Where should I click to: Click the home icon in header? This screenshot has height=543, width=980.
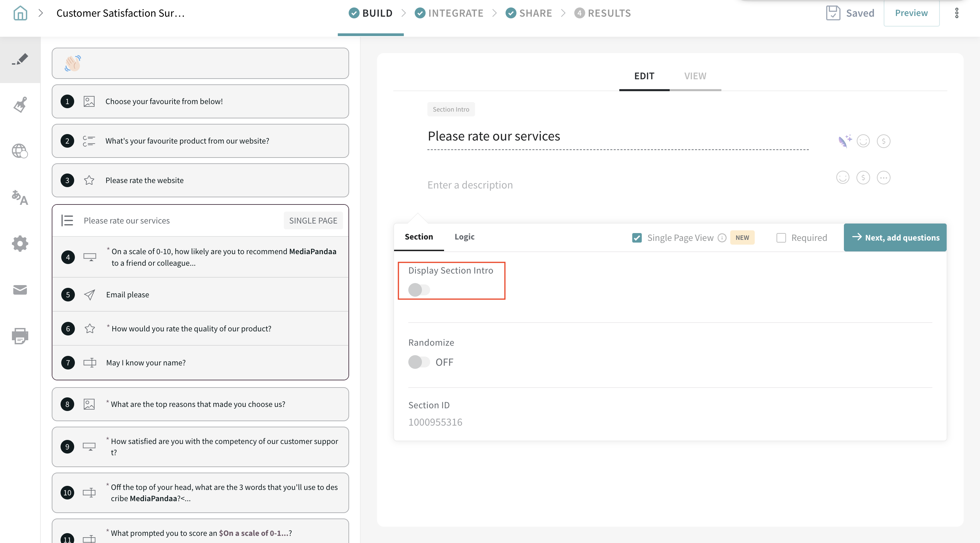pos(20,13)
